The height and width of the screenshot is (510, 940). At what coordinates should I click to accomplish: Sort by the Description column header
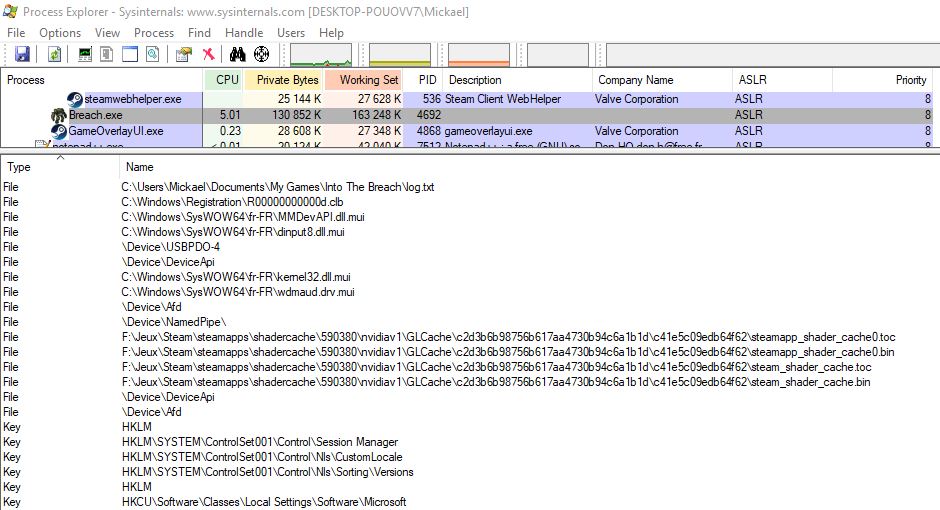click(x=517, y=80)
